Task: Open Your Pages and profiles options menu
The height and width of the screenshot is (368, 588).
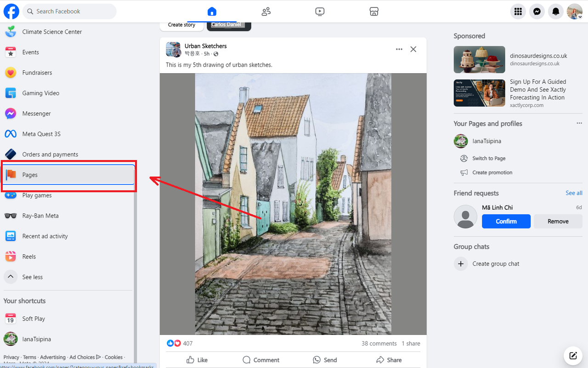Action: tap(579, 123)
